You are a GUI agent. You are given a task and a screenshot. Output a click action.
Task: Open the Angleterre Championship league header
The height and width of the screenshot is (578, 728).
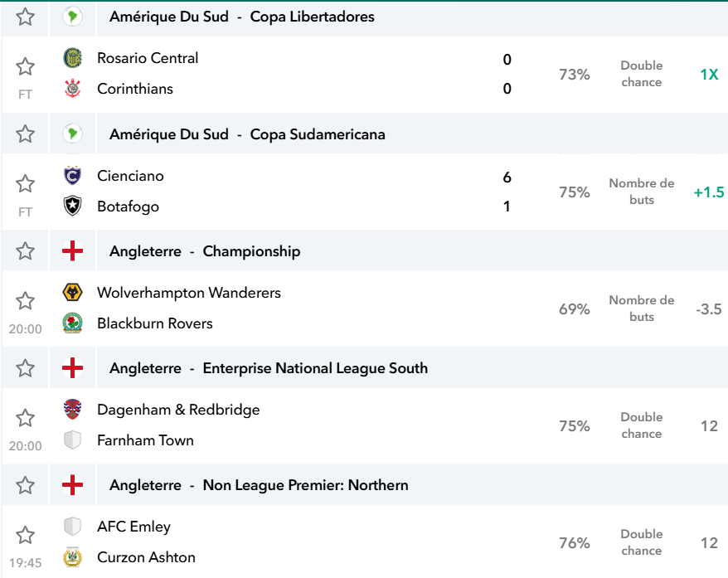205,251
